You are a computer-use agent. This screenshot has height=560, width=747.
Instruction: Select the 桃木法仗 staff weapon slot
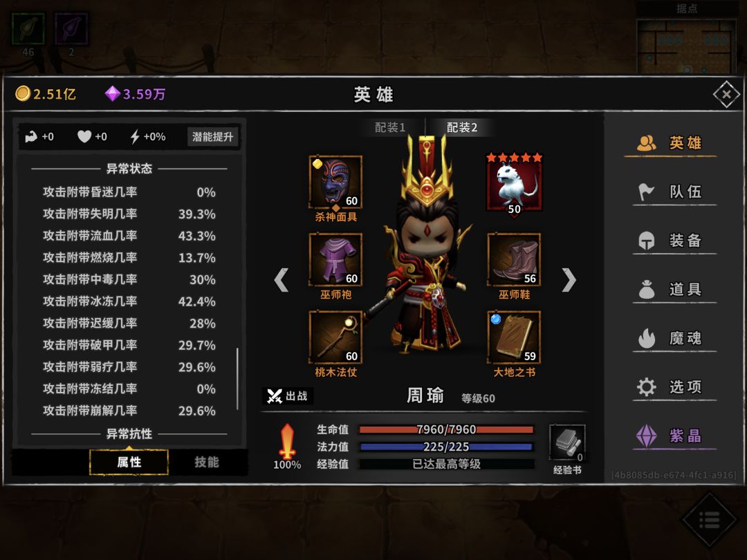[x=335, y=337]
